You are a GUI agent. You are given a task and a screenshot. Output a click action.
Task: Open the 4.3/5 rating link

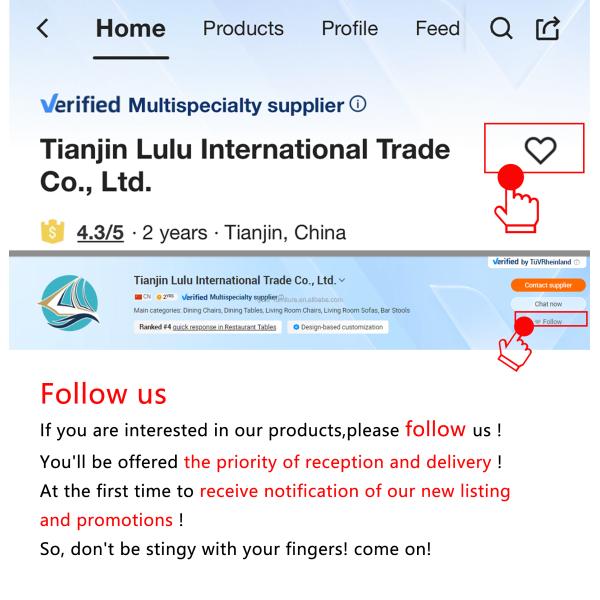click(100, 233)
